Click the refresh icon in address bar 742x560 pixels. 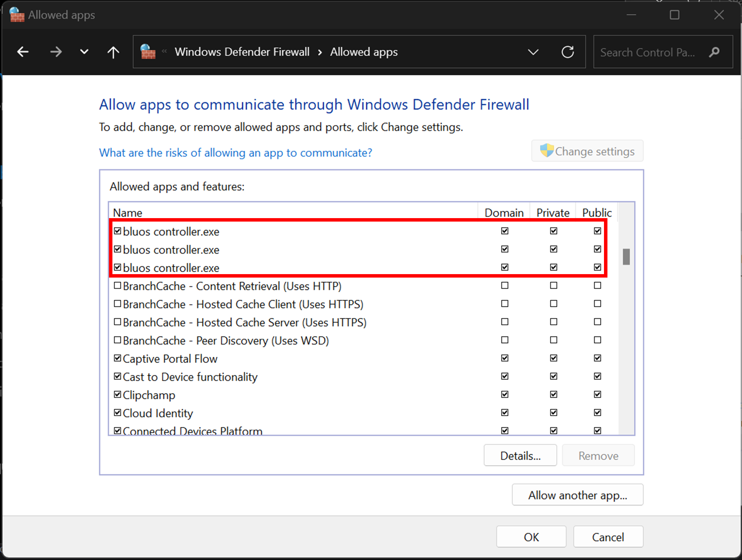click(x=568, y=52)
